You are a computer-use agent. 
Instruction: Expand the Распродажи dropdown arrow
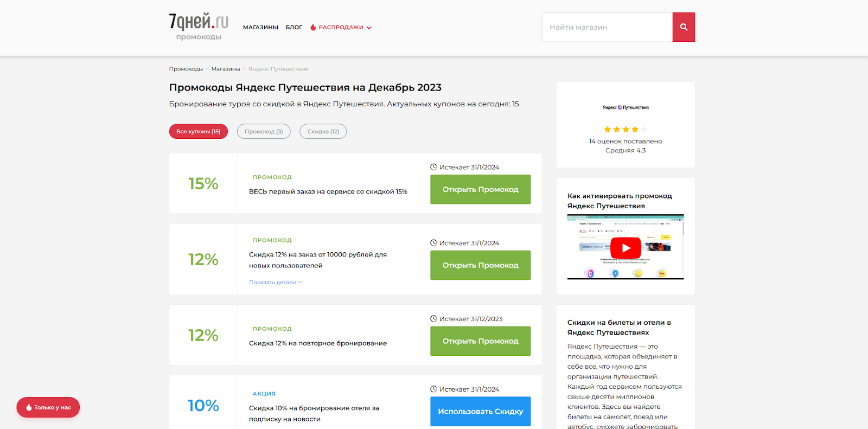click(369, 28)
